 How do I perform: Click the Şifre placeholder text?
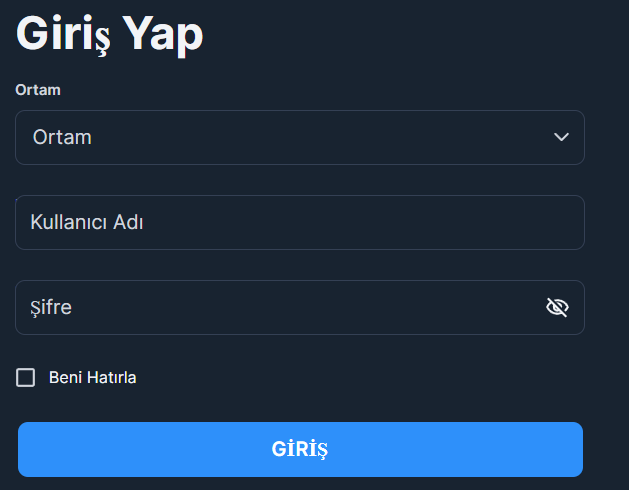[x=51, y=308]
